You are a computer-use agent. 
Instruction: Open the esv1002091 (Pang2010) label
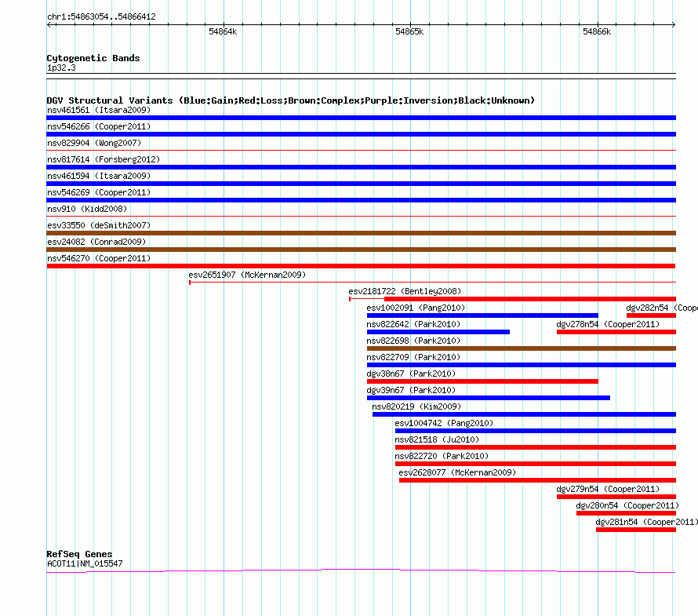click(416, 308)
